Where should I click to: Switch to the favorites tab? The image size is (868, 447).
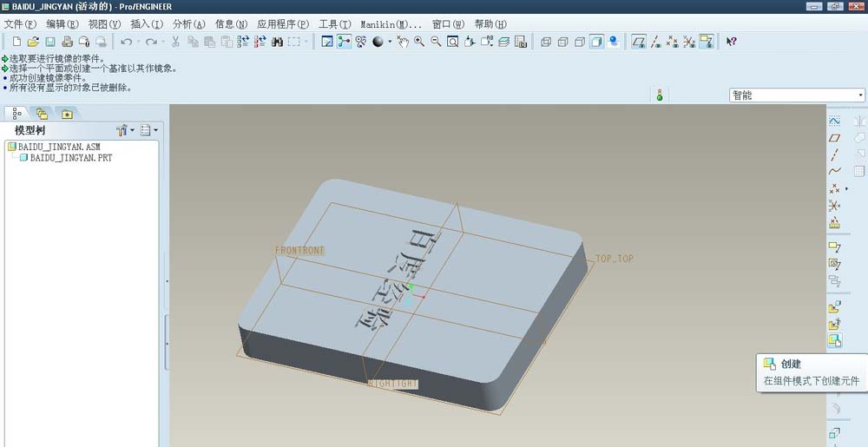coord(67,114)
